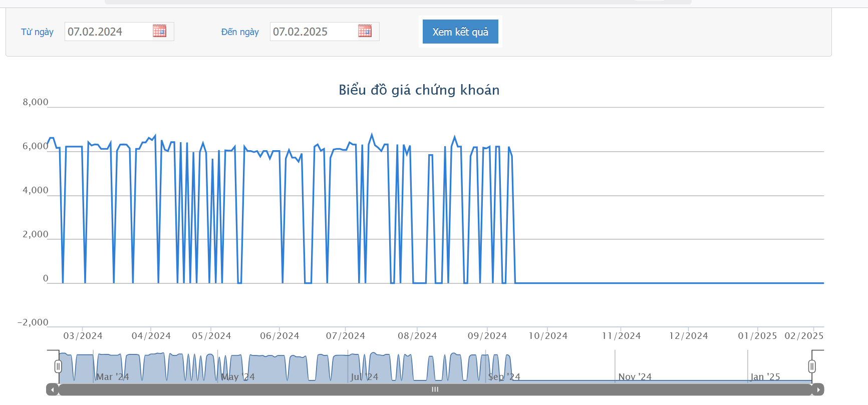
Task: Click the scrollbar left arrow below chart
Action: (x=52, y=389)
